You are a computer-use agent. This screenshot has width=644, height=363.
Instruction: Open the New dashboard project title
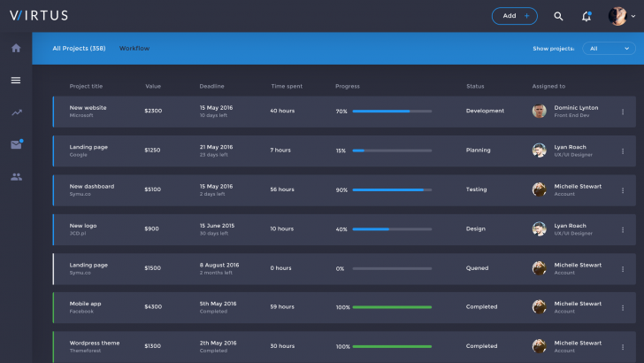click(x=92, y=186)
